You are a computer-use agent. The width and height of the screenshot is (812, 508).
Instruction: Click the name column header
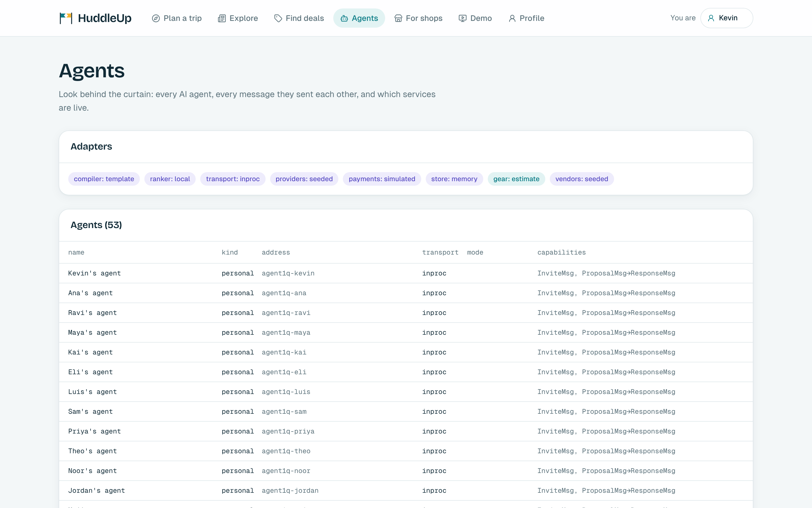[76, 252]
